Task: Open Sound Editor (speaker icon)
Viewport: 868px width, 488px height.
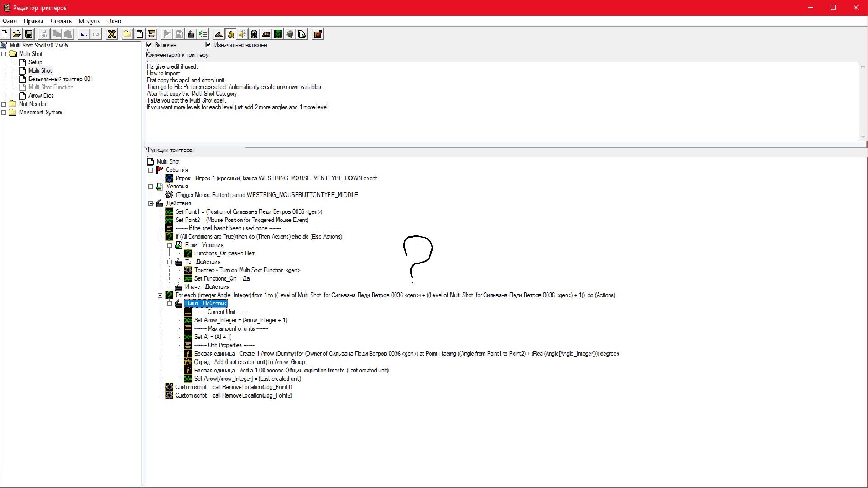Action: [x=242, y=34]
